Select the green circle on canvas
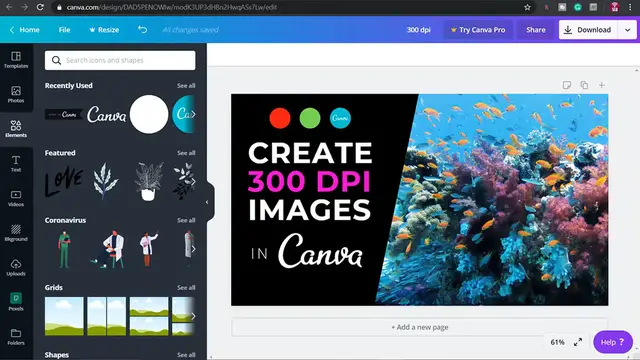The image size is (640, 360). pyautogui.click(x=310, y=118)
